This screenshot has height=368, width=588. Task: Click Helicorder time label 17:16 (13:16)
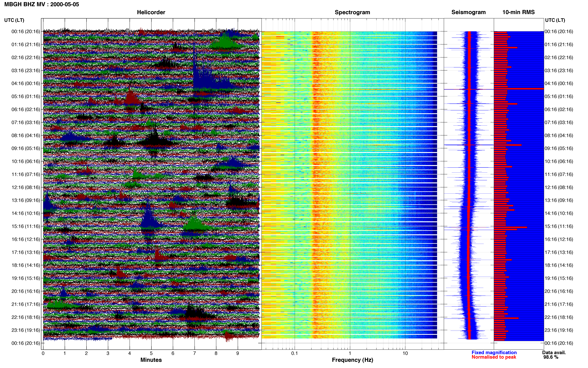tap(26, 252)
